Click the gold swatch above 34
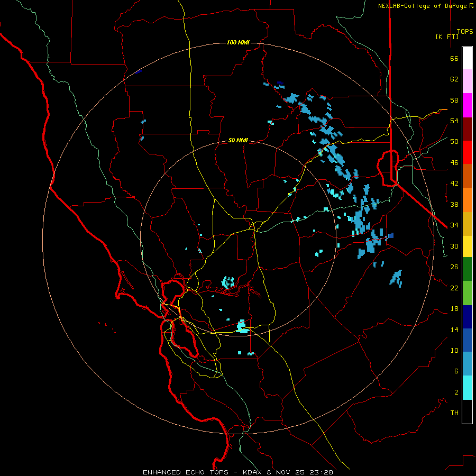Screen dimensions: 476x476 [467, 224]
